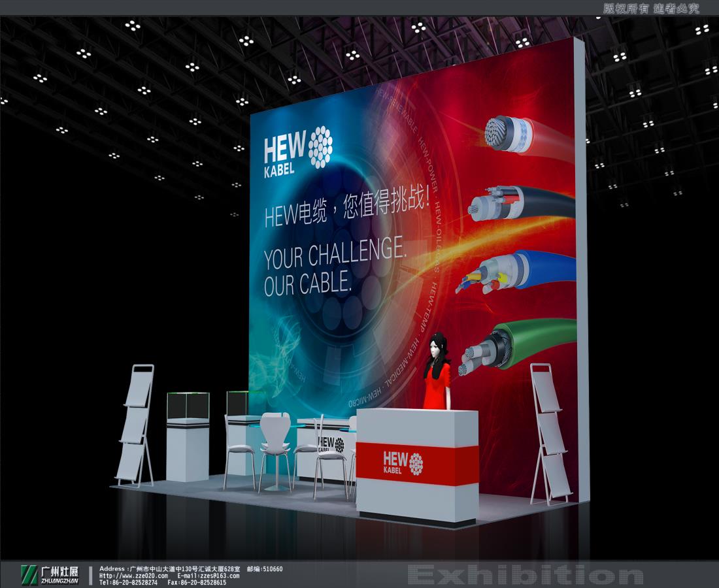Select the Address line in the footer
The image size is (719, 588).
point(169,569)
